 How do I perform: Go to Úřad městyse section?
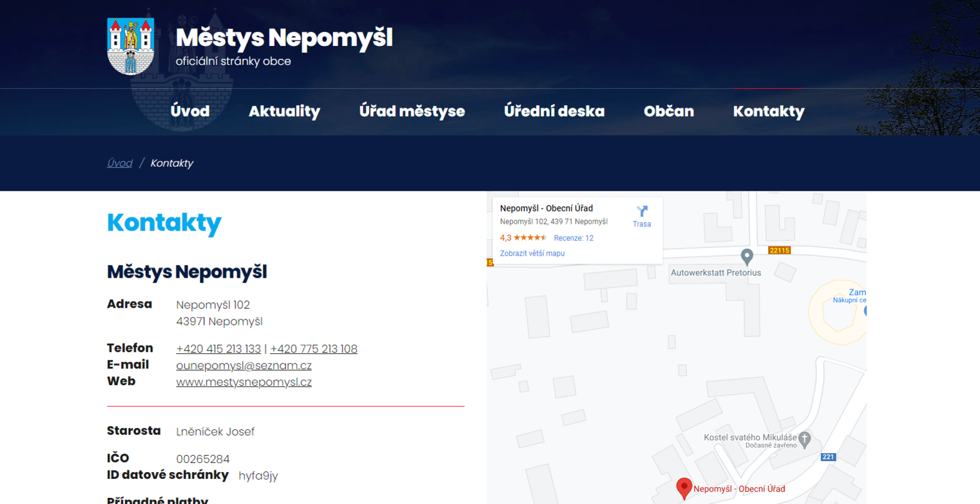coord(412,112)
